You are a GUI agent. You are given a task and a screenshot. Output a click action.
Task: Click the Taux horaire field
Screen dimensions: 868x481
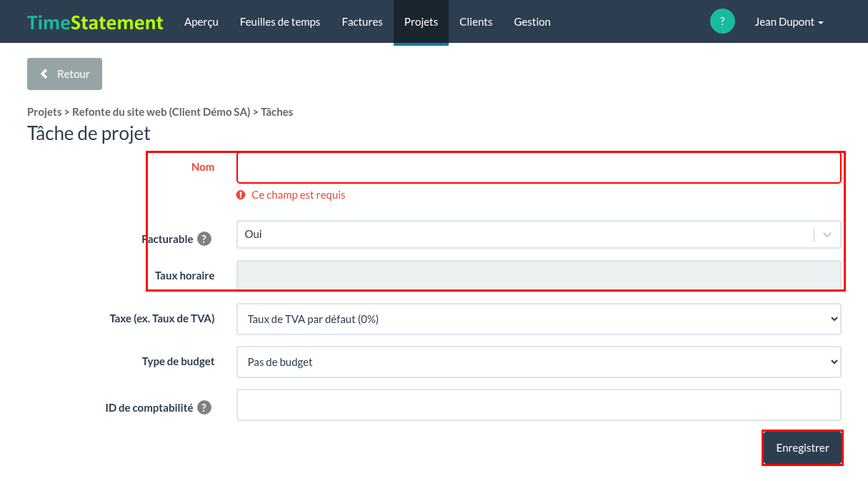539,276
